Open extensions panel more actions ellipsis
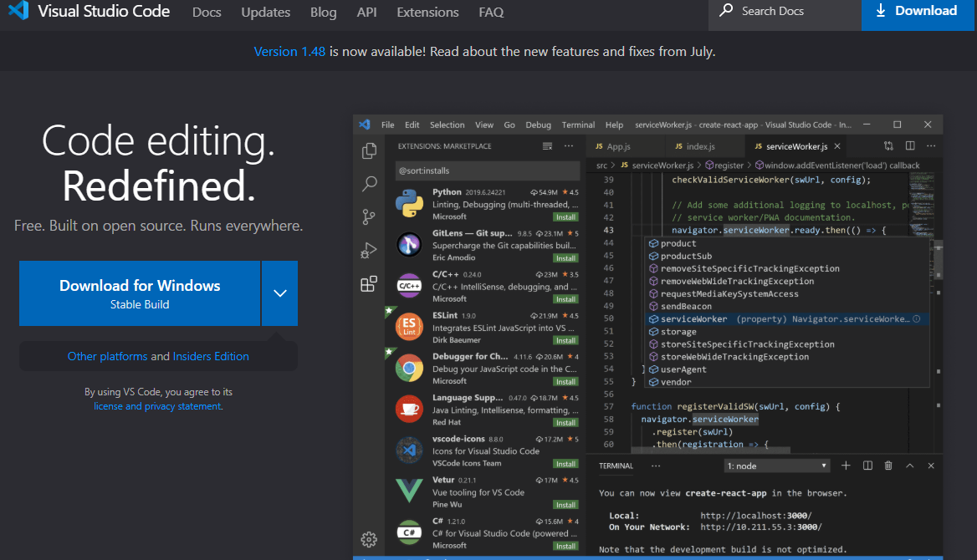Image resolution: width=977 pixels, height=560 pixels. point(569,146)
